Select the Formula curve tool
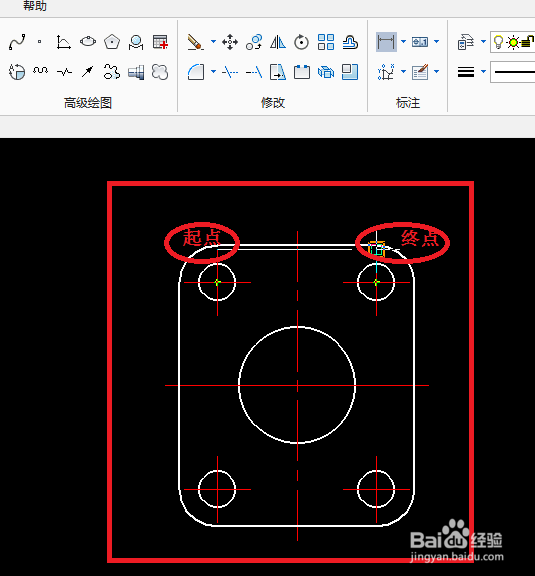Image resolution: width=535 pixels, height=576 pixels. tap(63, 42)
